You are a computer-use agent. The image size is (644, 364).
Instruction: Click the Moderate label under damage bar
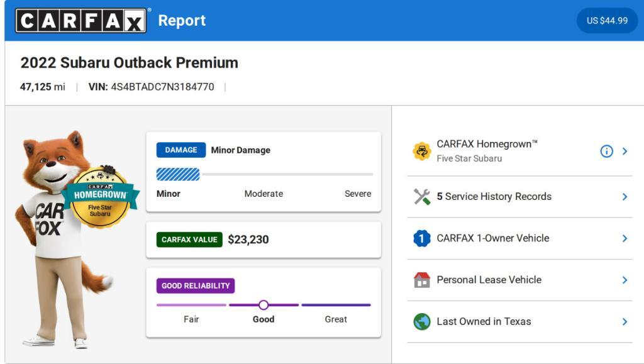pyautogui.click(x=264, y=194)
